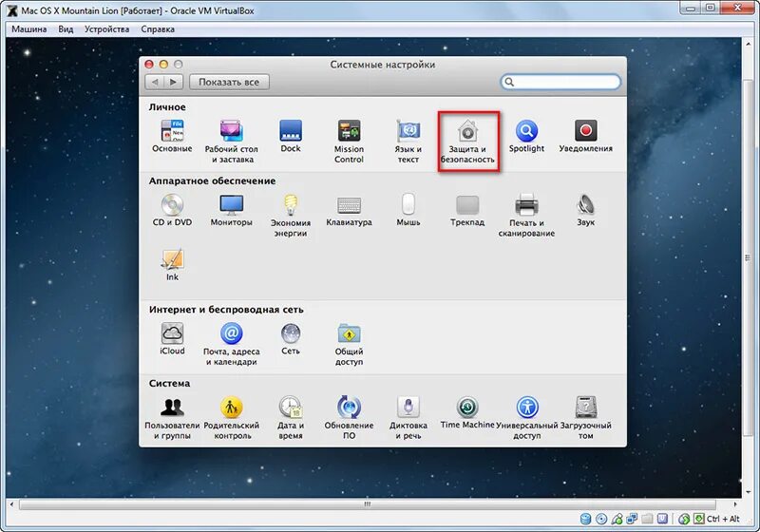
Task: Open the Справка menu
Action: tap(158, 29)
